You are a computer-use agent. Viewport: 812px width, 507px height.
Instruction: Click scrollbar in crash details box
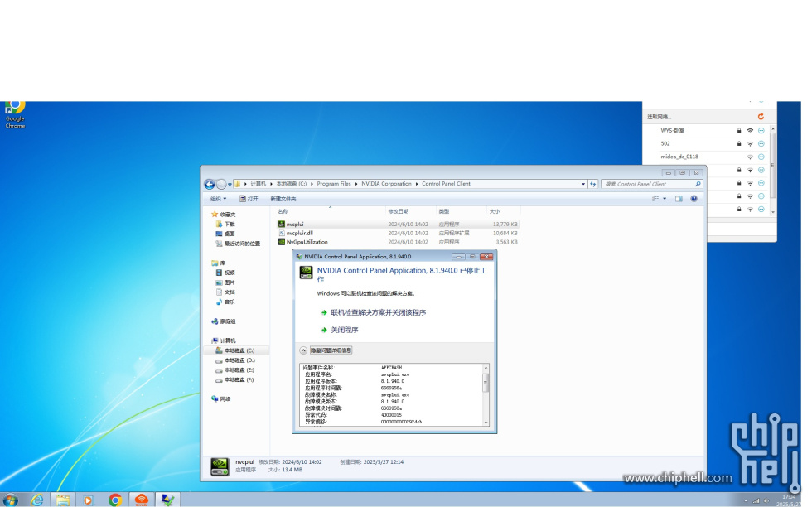[486, 384]
